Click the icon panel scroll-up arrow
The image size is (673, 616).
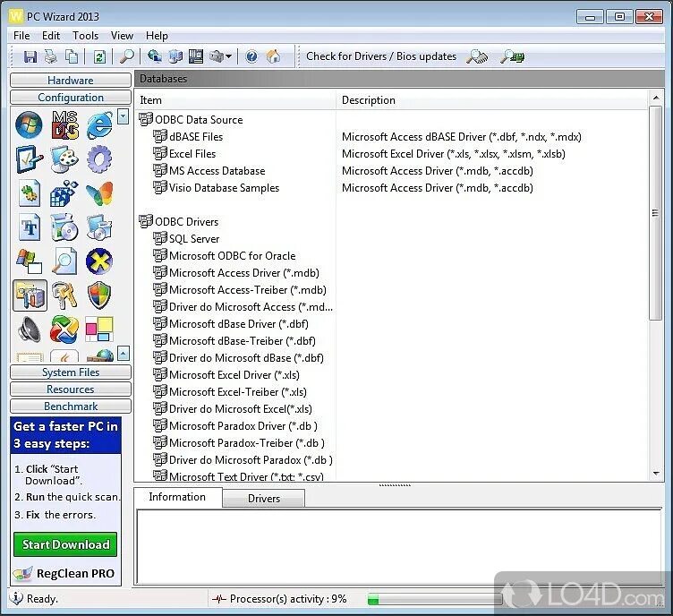tap(124, 354)
